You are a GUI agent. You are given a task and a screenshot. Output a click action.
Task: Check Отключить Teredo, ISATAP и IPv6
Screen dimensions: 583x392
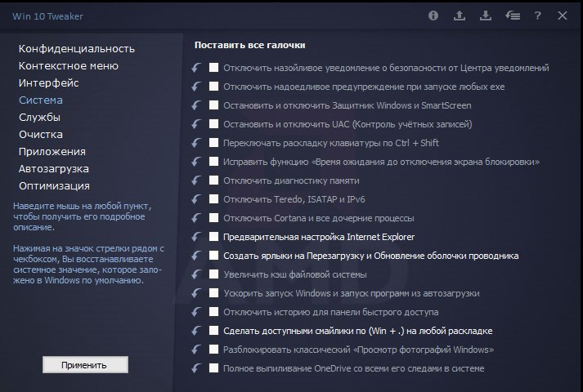click(x=213, y=198)
